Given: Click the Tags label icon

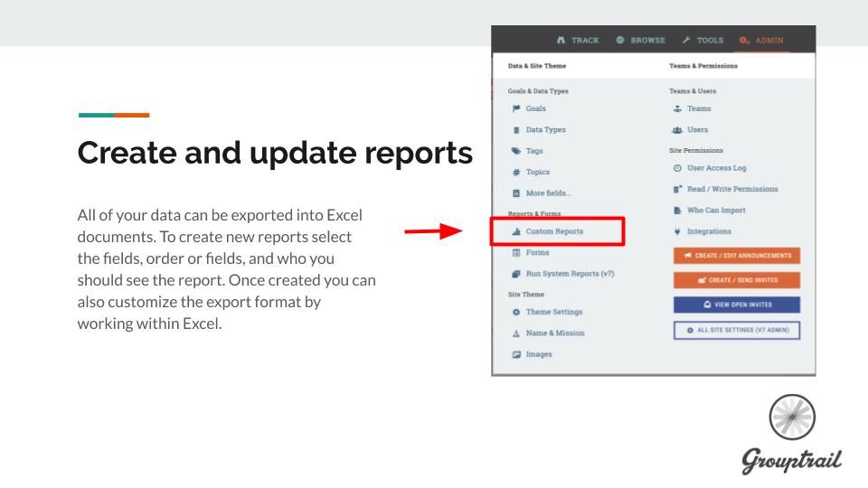Looking at the screenshot, I should (515, 151).
